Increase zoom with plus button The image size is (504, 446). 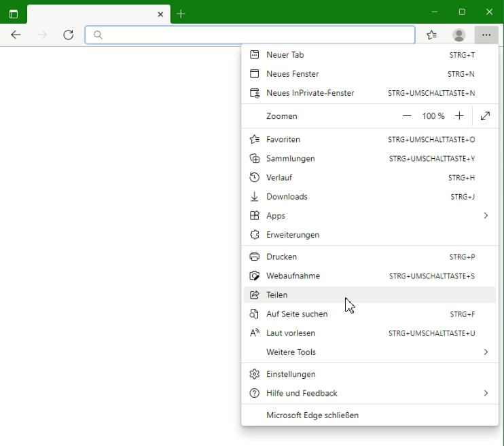(459, 116)
